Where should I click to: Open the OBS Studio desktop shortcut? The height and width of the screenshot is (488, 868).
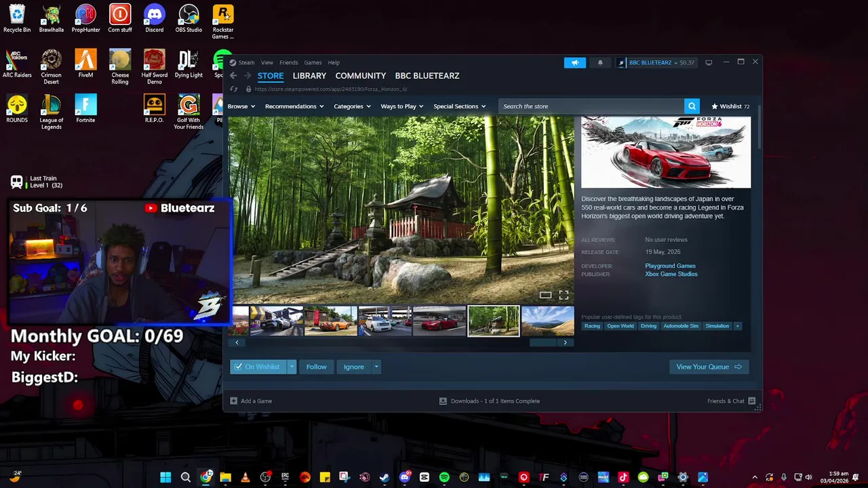(189, 18)
